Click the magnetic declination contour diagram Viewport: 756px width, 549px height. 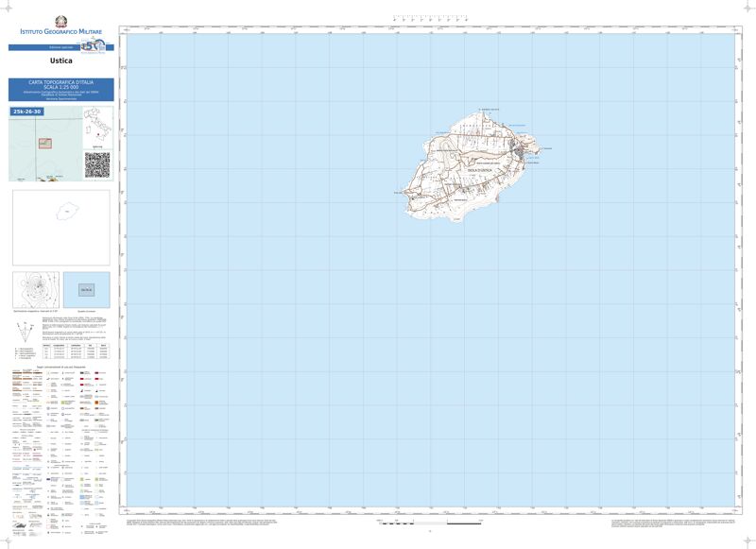coord(37,290)
